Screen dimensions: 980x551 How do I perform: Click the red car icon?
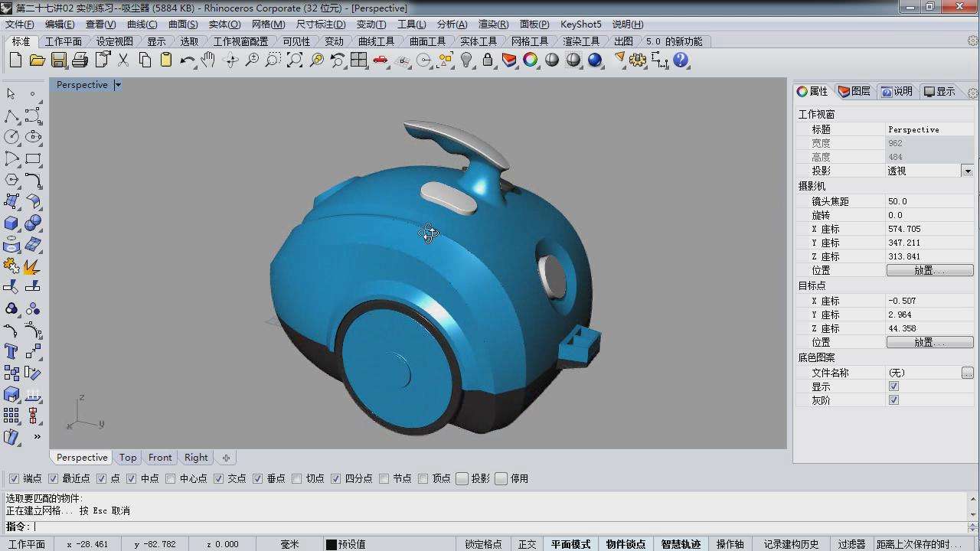point(381,60)
